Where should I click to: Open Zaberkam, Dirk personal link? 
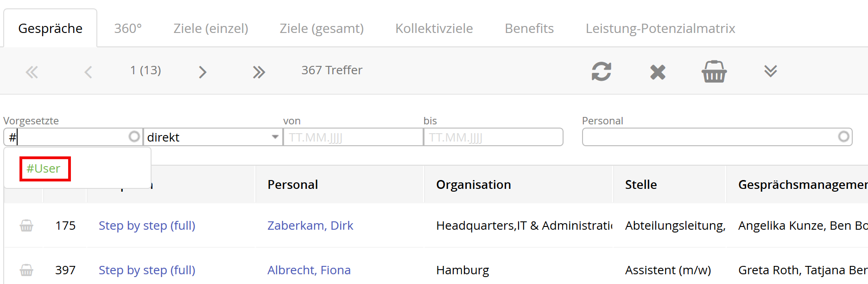(x=310, y=226)
